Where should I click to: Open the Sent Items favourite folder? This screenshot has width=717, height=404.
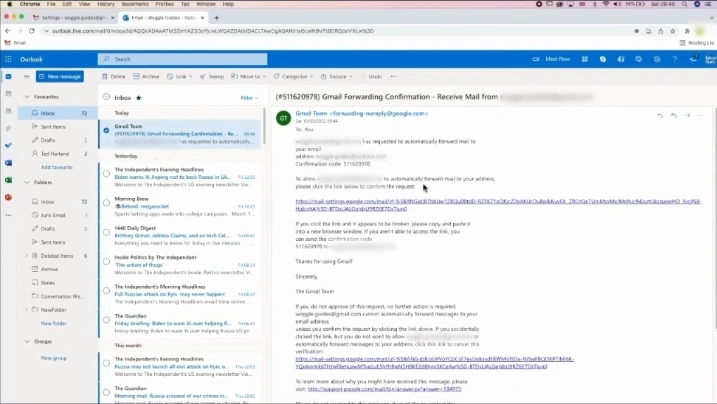point(58,127)
